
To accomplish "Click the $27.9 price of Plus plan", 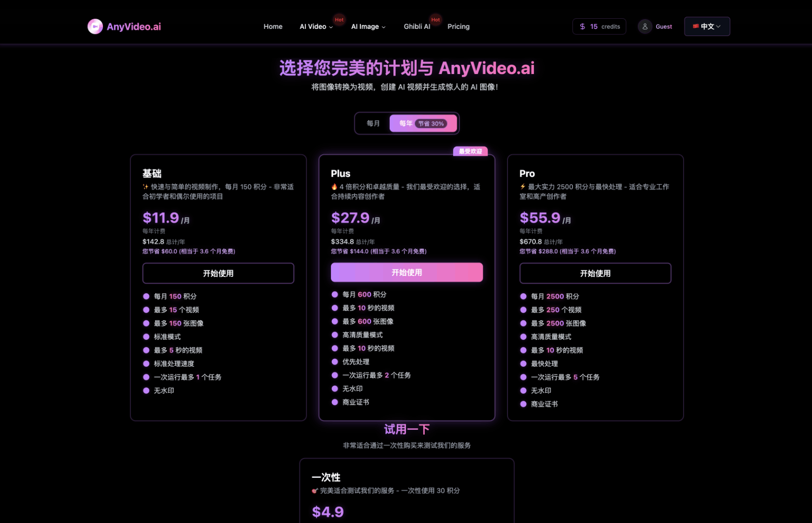I will tap(350, 218).
